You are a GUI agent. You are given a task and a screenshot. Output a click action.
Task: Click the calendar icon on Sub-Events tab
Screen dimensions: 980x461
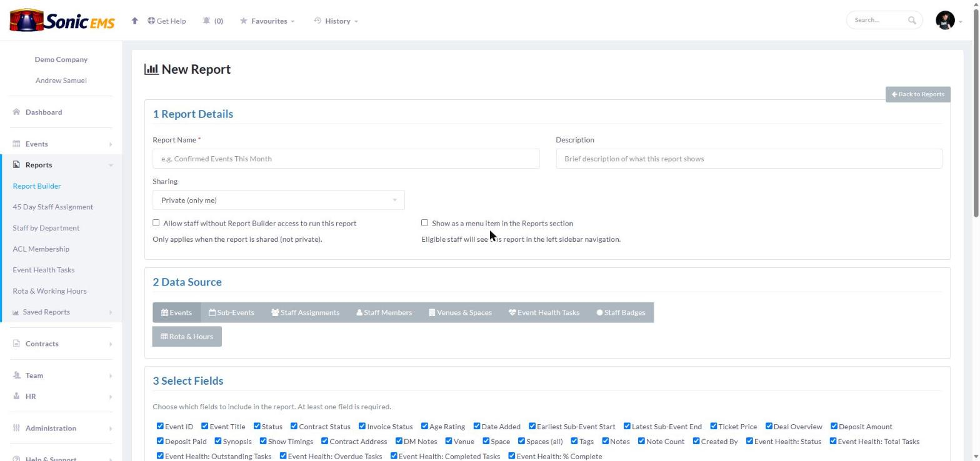[x=212, y=312]
